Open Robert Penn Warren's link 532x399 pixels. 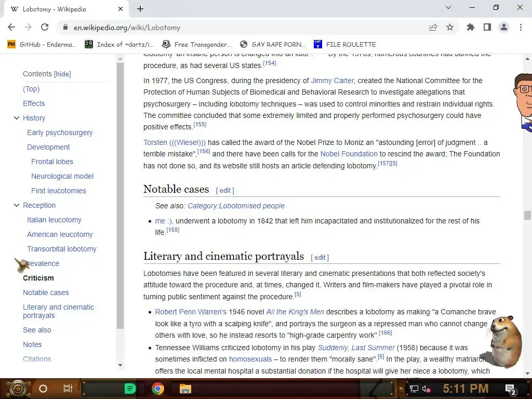[191, 312]
